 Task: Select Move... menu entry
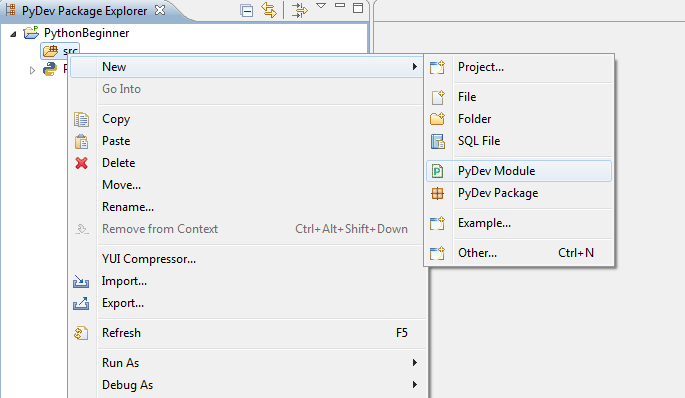coord(121,185)
